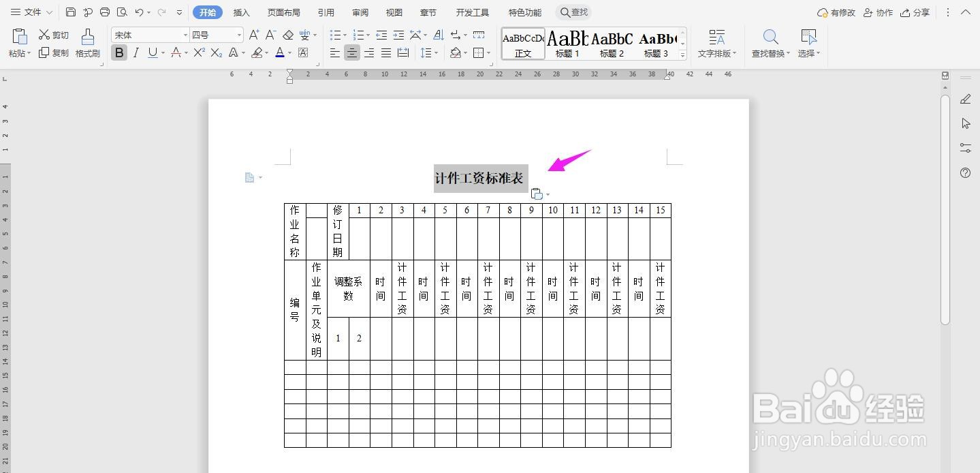
Task: Switch to the 视图 tab
Action: click(x=394, y=12)
